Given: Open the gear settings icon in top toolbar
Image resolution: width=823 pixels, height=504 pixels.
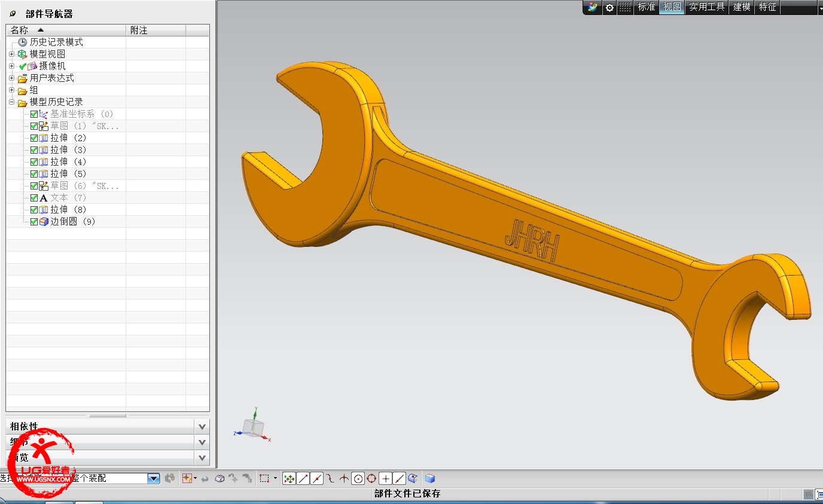Looking at the screenshot, I should pyautogui.click(x=609, y=8).
